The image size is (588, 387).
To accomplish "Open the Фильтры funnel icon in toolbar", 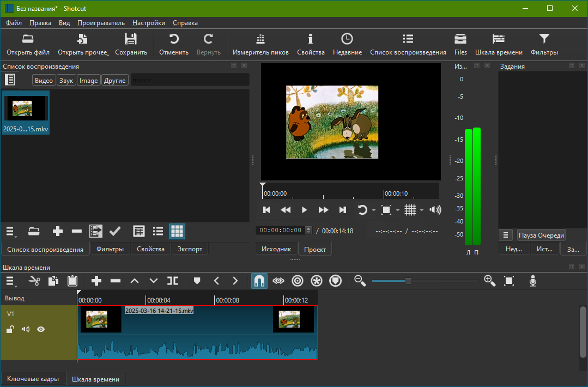I will pos(544,44).
